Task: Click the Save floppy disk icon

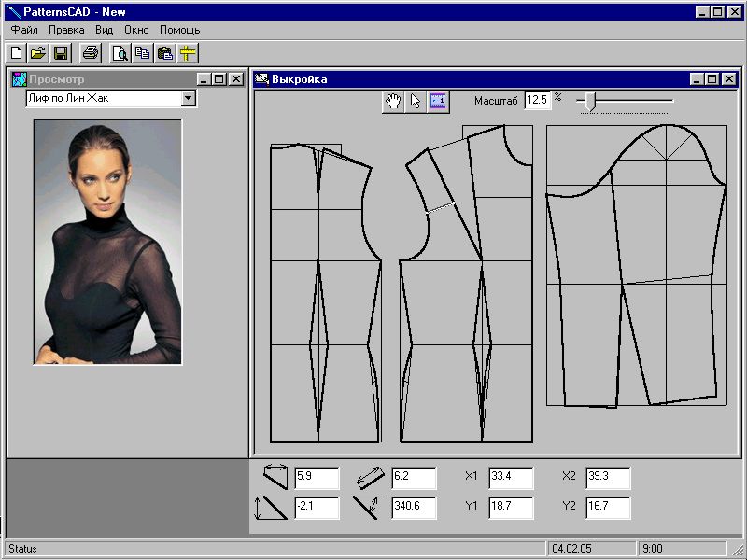Action: point(60,53)
